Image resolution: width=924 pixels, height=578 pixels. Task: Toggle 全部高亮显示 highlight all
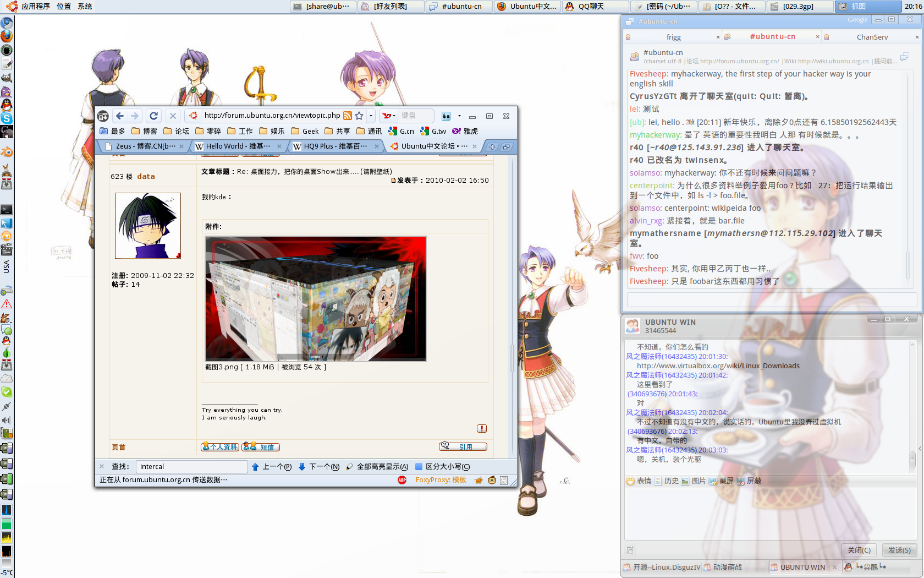tap(377, 467)
